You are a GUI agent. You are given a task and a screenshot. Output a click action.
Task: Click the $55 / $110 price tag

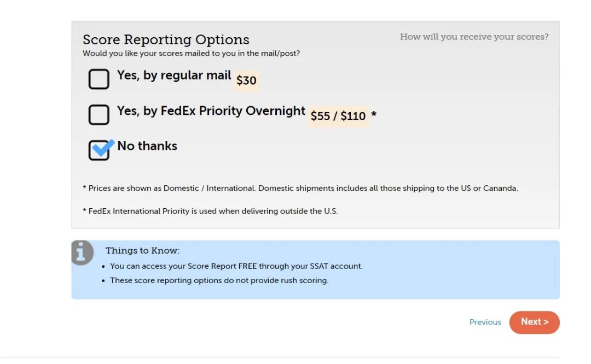point(338,116)
